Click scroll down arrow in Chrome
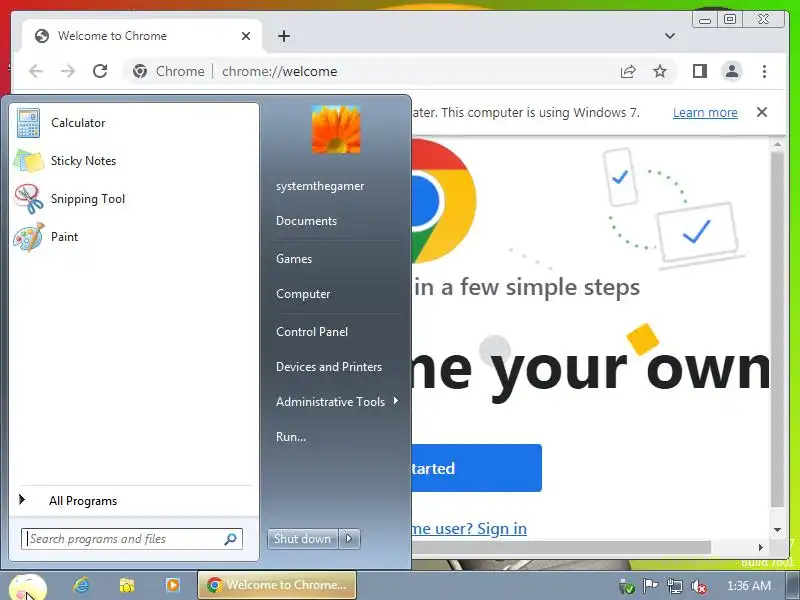This screenshot has height=600, width=800. pos(777,530)
